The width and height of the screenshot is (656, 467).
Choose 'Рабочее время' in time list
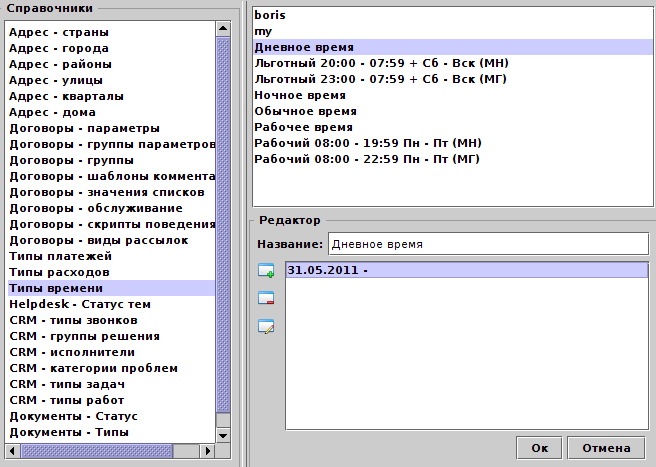pos(304,128)
